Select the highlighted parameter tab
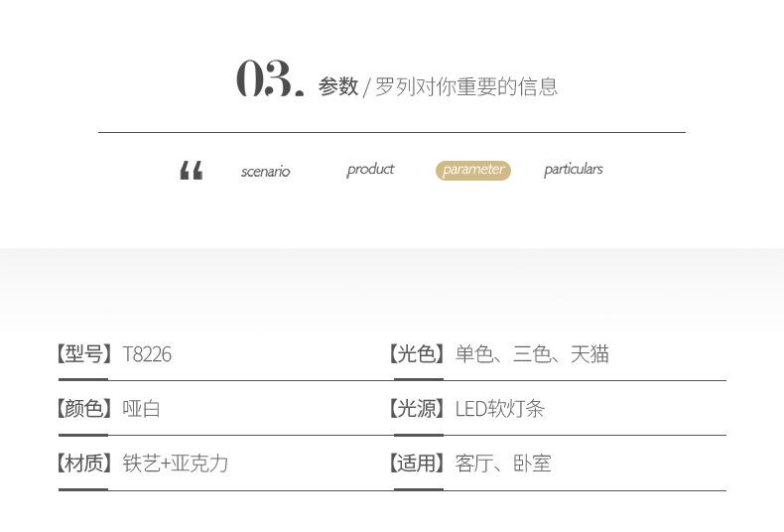 [x=473, y=170]
